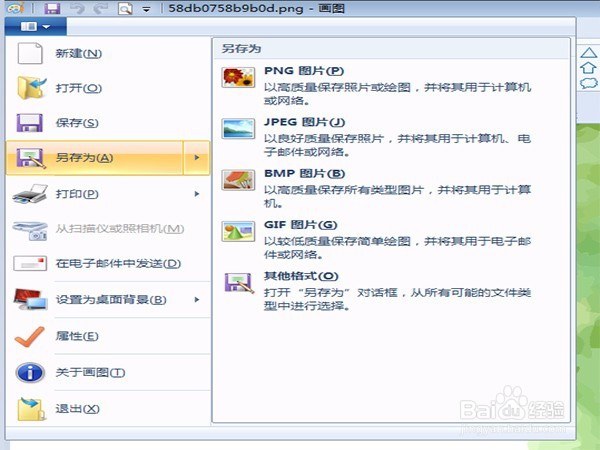Click the folder Open icon

tap(32, 88)
